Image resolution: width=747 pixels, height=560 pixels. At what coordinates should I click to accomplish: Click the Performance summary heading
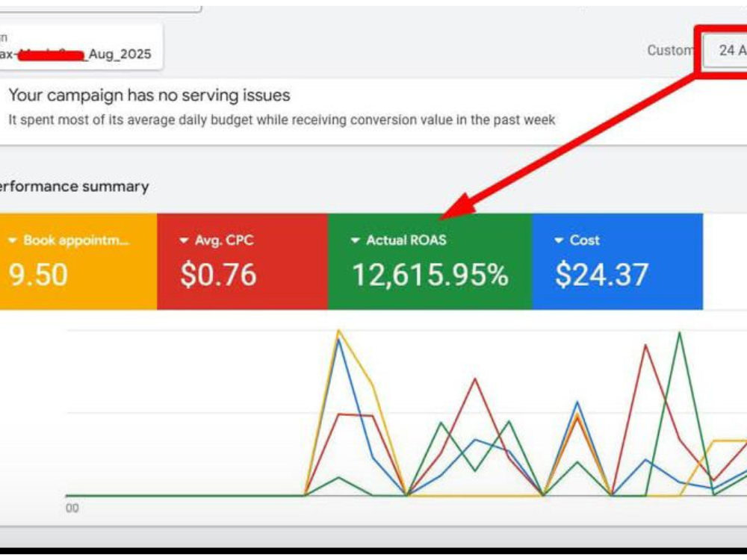coord(74,186)
